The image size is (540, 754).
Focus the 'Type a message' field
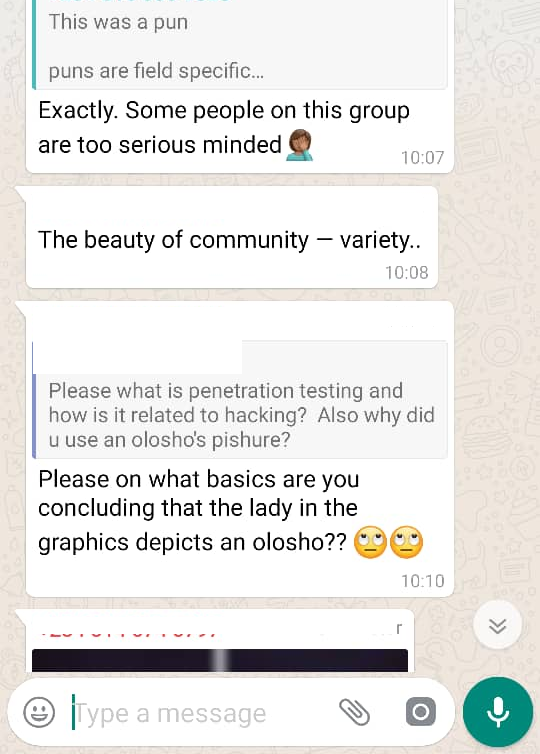click(202, 713)
